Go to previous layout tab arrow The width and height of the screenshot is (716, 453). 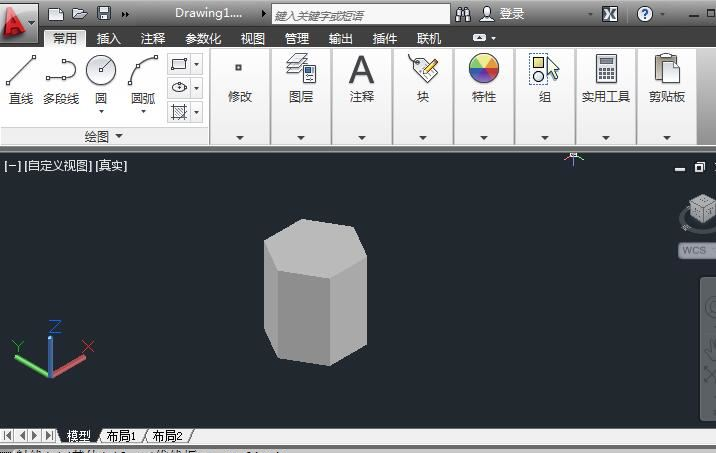[x=22, y=436]
